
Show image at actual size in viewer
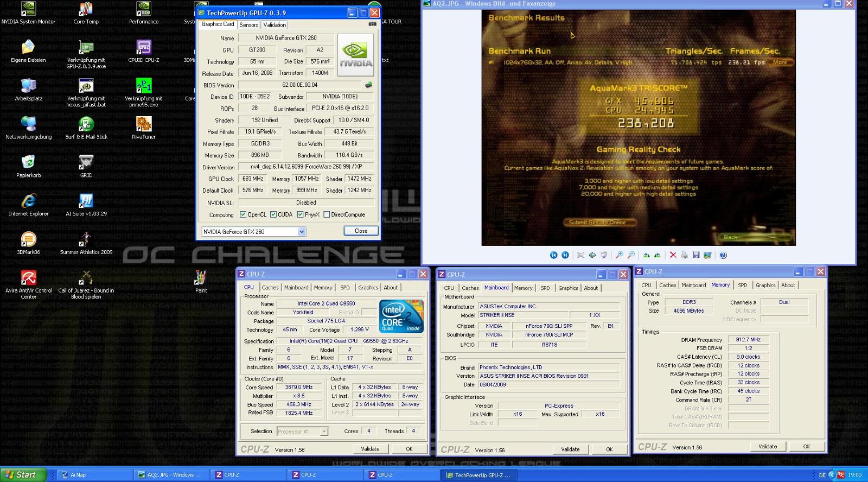tap(592, 255)
